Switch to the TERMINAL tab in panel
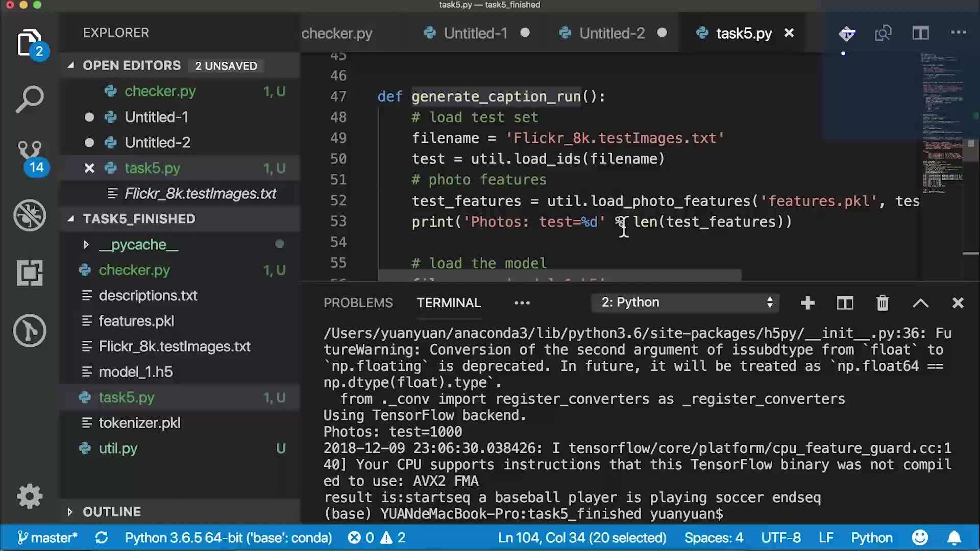Screen dimensions: 980x551 pyautogui.click(x=448, y=302)
